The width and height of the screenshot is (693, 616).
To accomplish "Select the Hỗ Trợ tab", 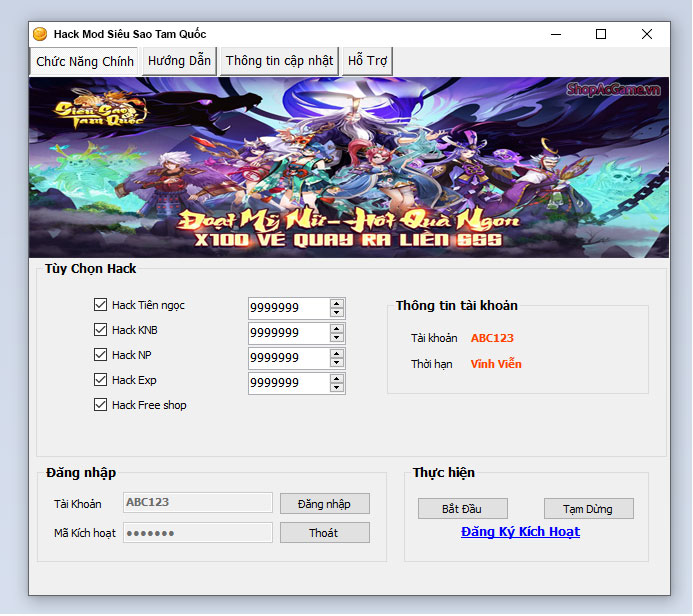I will (x=367, y=61).
